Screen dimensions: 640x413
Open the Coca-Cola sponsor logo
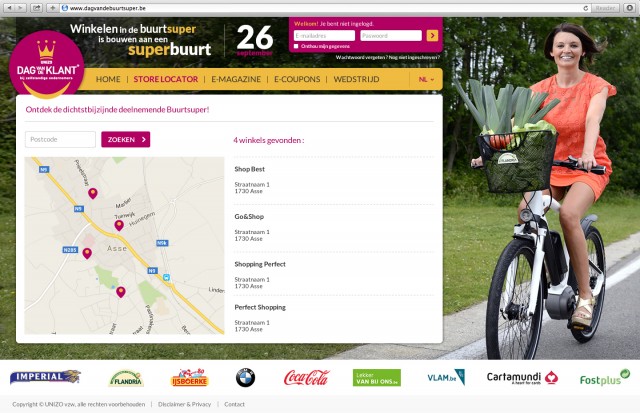click(307, 377)
